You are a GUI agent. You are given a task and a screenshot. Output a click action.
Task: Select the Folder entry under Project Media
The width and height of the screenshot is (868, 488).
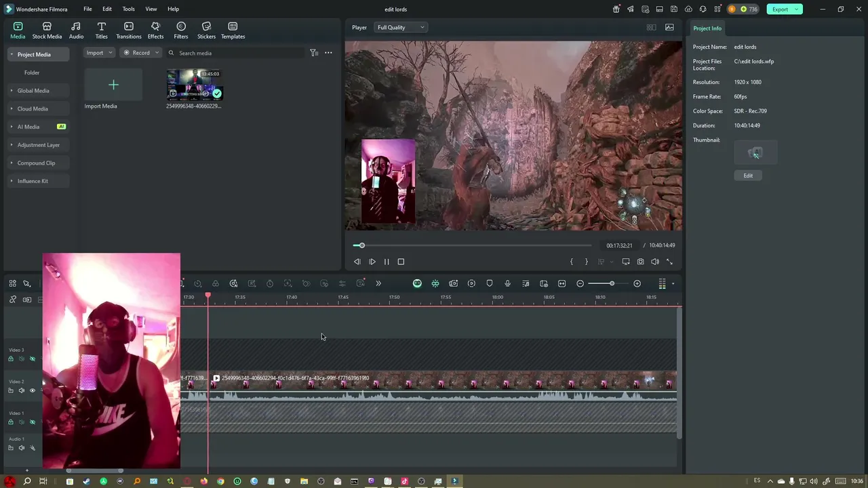tap(32, 73)
